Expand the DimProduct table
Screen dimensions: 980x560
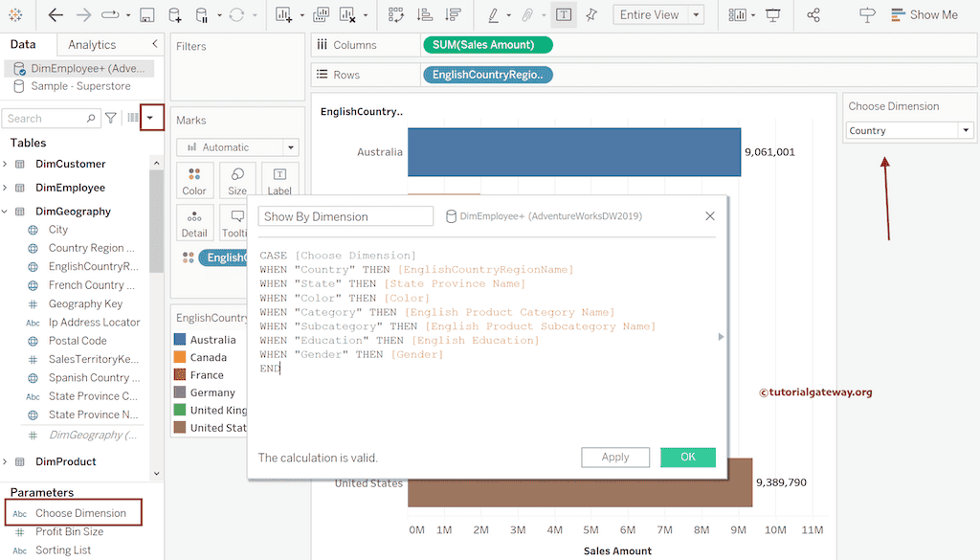pos(5,461)
